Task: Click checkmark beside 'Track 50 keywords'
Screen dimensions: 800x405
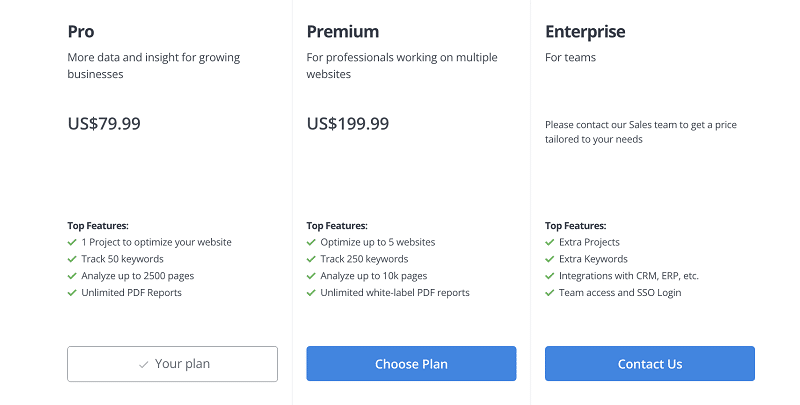Action: [72, 259]
